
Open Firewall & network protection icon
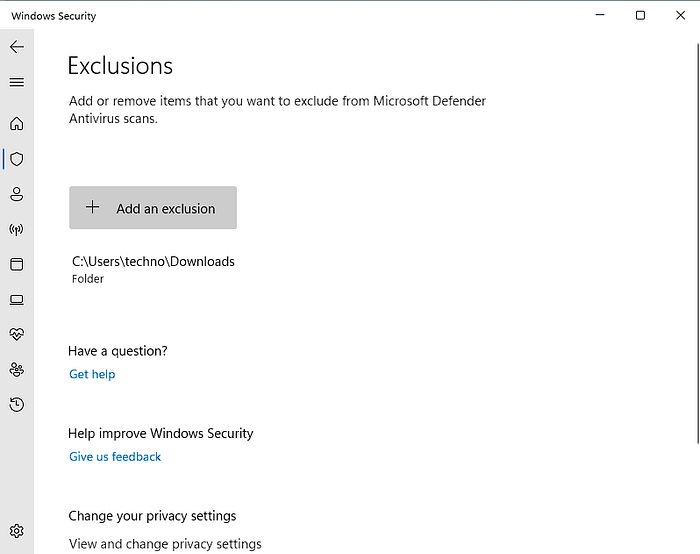pyautogui.click(x=17, y=229)
